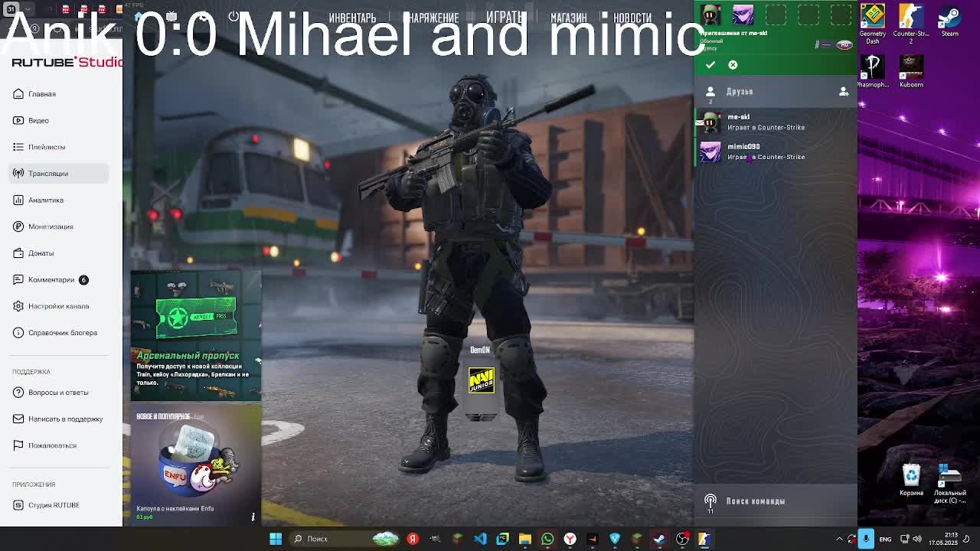This screenshot has height=551, width=980.
Task: Open Yandex Browser from the taskbar
Action: [570, 539]
